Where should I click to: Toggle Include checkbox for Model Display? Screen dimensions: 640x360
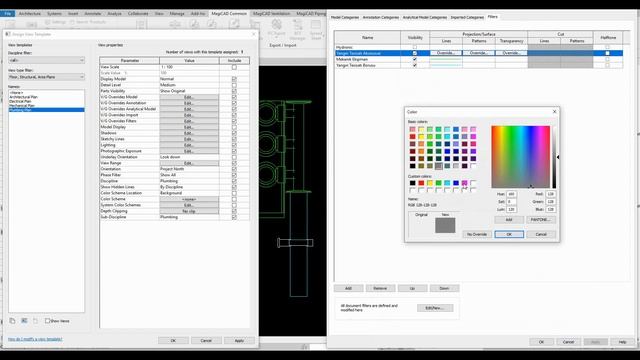pyautogui.click(x=234, y=127)
